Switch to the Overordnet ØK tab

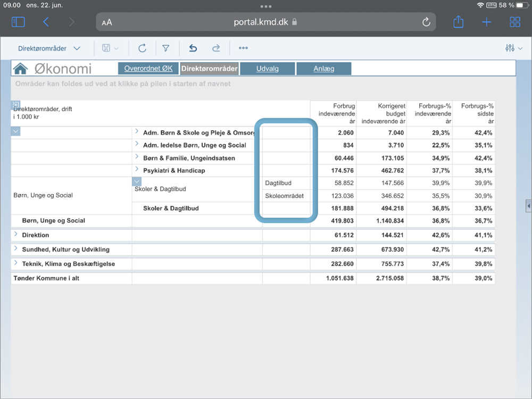tap(148, 69)
